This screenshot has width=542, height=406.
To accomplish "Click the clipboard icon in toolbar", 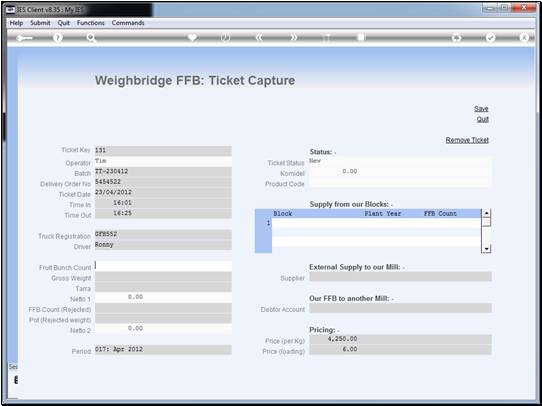I will pos(361,37).
